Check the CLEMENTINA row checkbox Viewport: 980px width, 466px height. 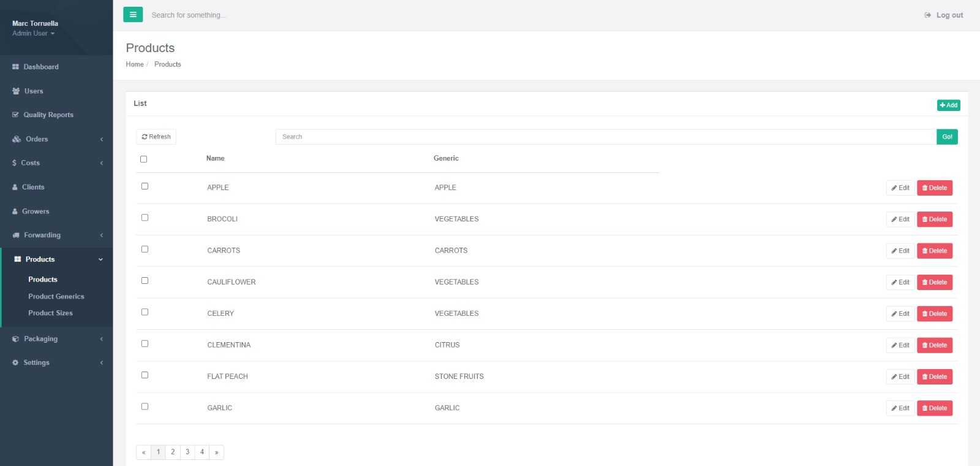pos(145,344)
